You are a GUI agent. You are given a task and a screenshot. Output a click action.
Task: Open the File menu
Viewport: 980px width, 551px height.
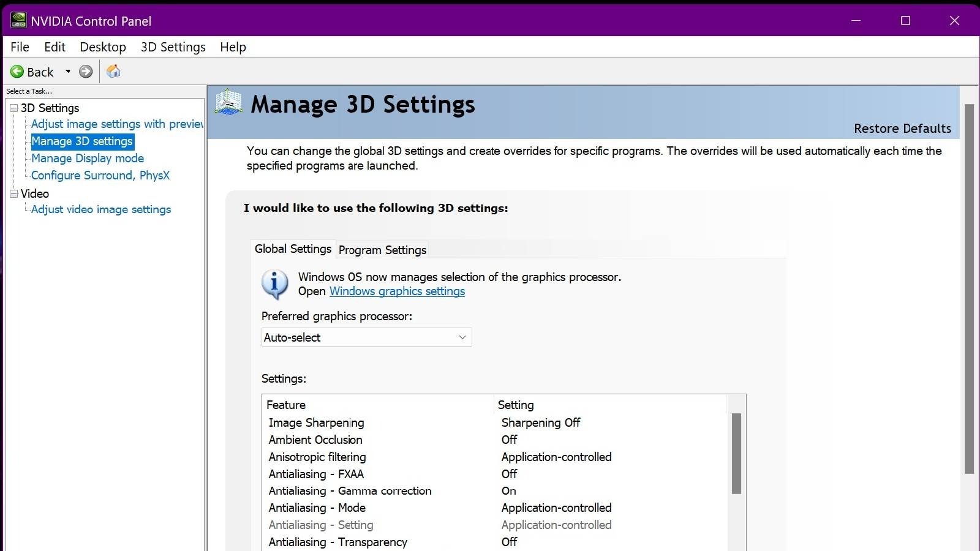[x=20, y=47]
